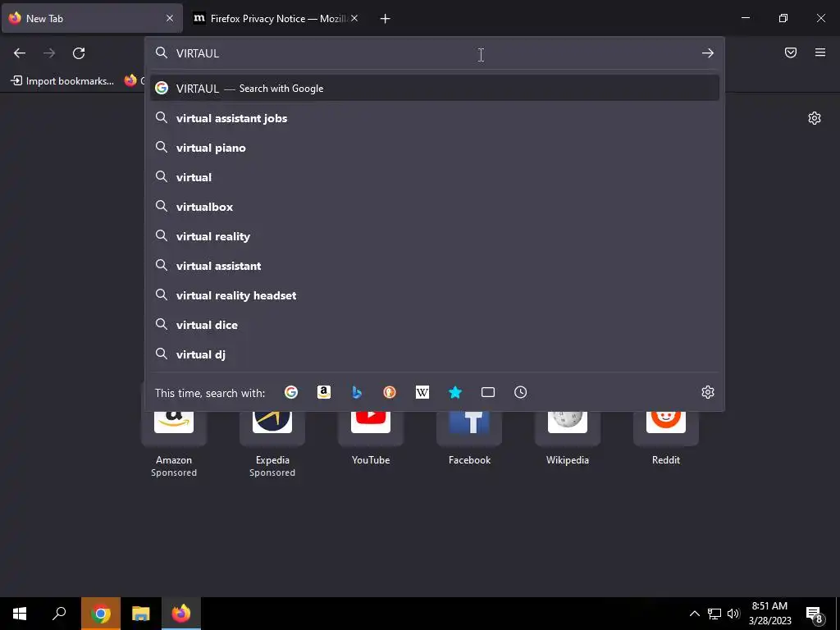Viewport: 840px width, 630px height.
Task: Search in bookmarks star icon
Action: pos(454,392)
